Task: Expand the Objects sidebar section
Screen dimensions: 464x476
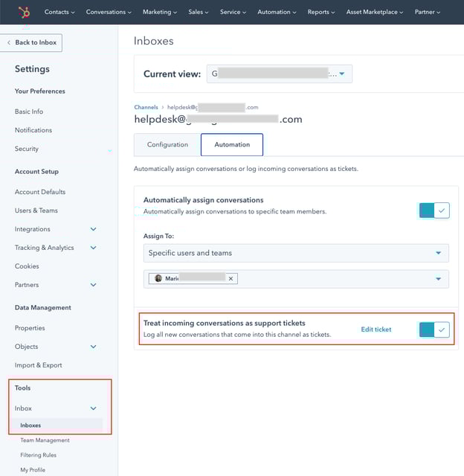Action: click(93, 347)
